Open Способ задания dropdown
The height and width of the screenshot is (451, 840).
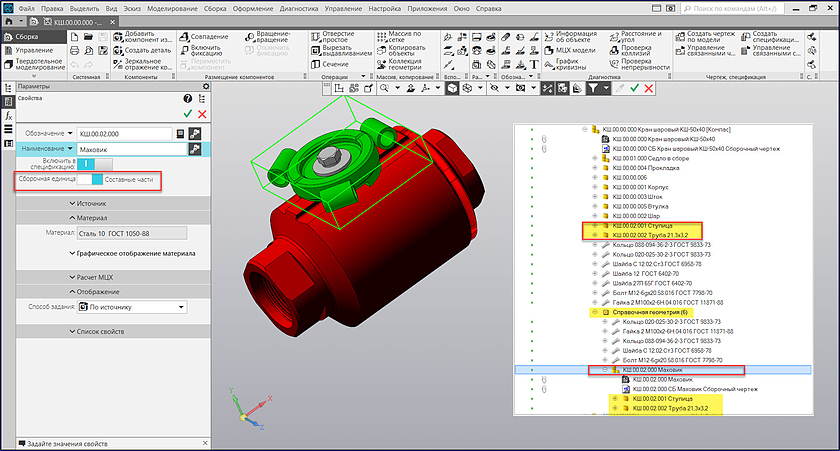pyautogui.click(x=133, y=307)
